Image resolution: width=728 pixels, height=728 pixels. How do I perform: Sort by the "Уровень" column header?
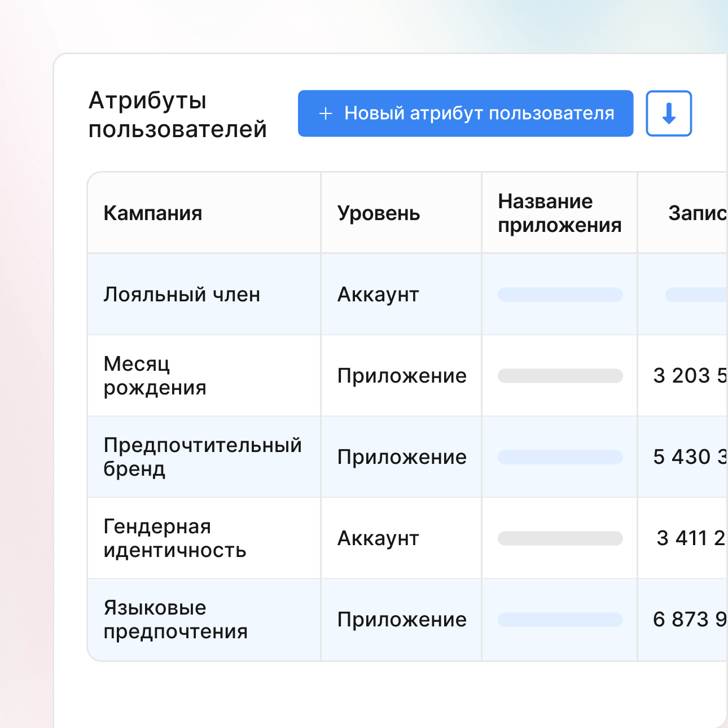pos(379,213)
